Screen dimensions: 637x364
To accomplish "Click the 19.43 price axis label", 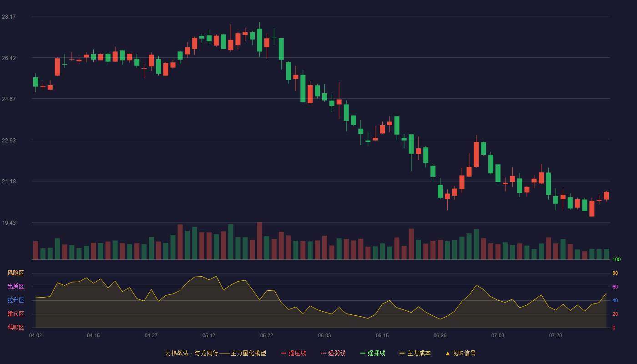I will pos(9,222).
